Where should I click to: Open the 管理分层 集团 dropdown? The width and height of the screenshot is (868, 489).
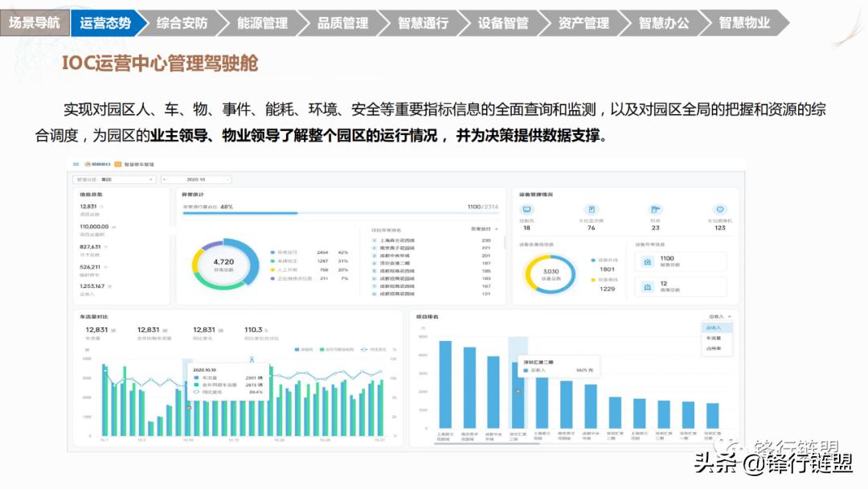click(113, 179)
